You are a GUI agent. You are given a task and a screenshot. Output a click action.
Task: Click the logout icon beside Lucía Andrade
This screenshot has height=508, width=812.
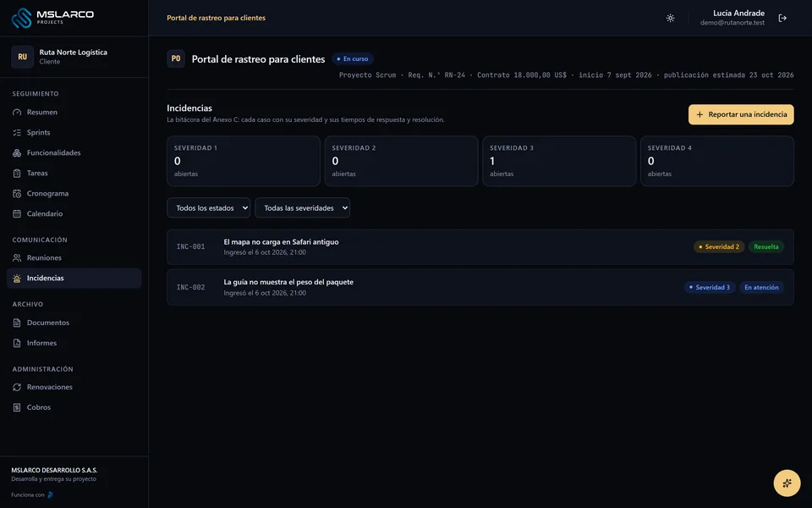click(x=782, y=18)
